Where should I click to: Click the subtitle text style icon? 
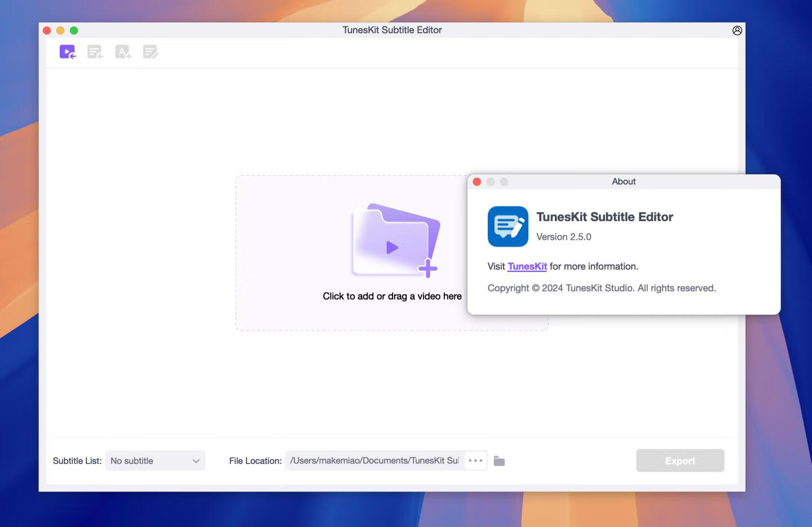point(123,52)
